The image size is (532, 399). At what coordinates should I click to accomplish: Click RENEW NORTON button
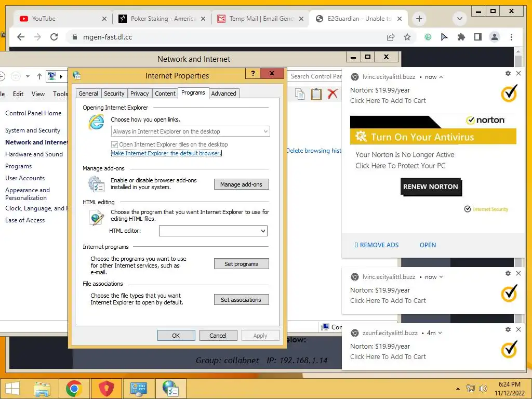431,187
